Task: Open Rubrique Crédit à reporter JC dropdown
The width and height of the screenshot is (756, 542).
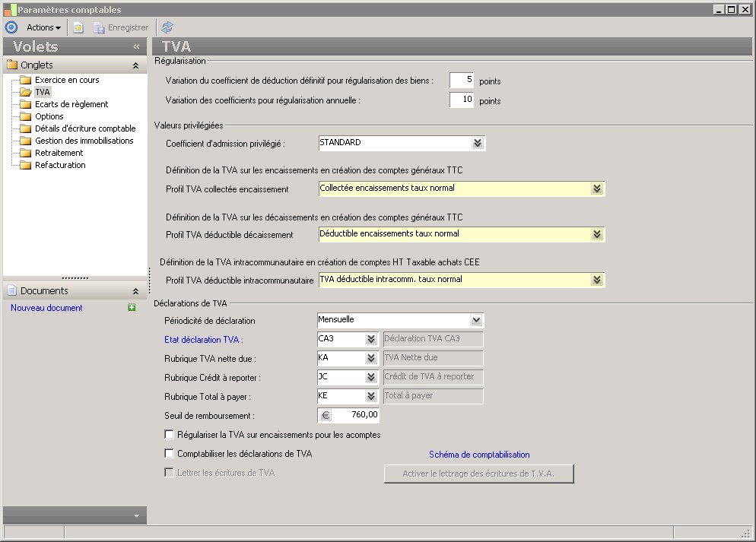Action: 370,377
